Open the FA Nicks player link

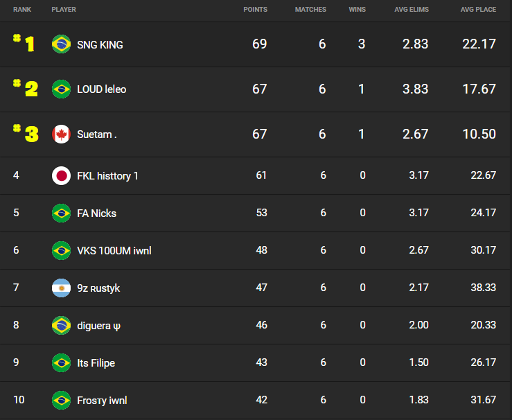pos(97,213)
